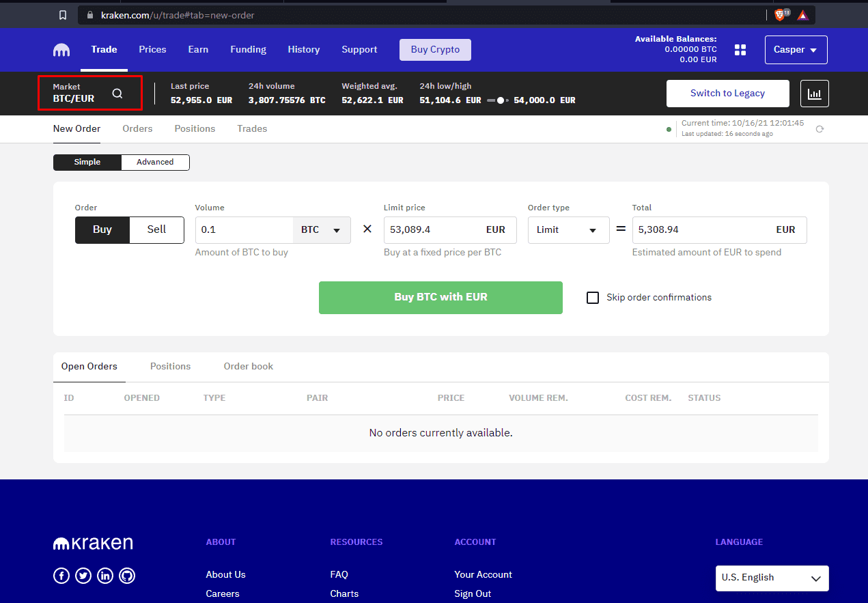Click the browser bookmark icon
The width and height of the screenshot is (868, 603).
(x=63, y=14)
